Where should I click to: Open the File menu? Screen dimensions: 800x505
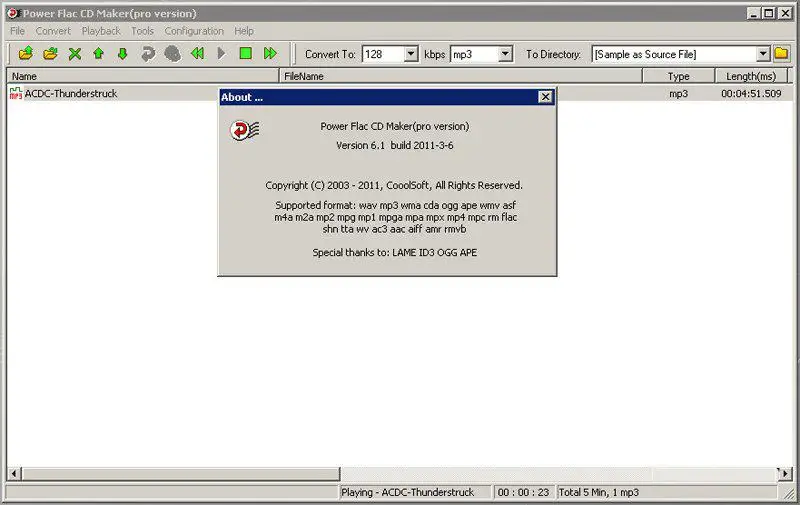(17, 31)
